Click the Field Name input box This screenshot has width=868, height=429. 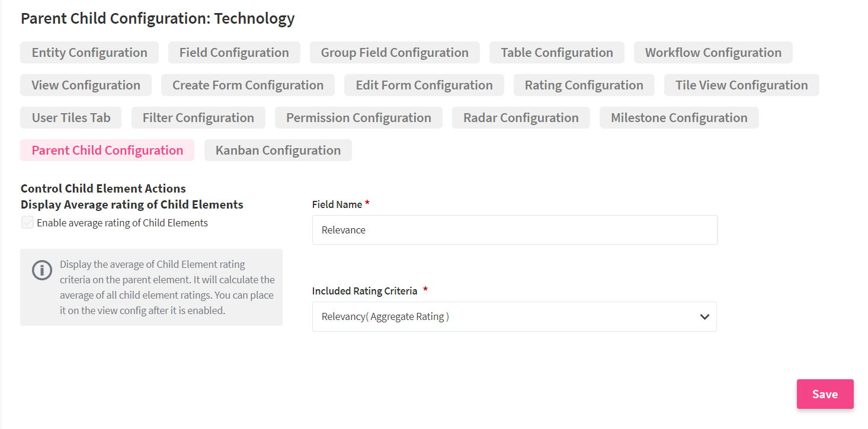[x=514, y=230]
